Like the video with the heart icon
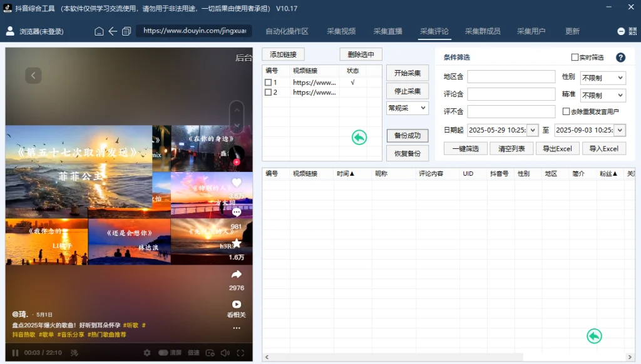This screenshot has height=364, width=641. pos(237,183)
